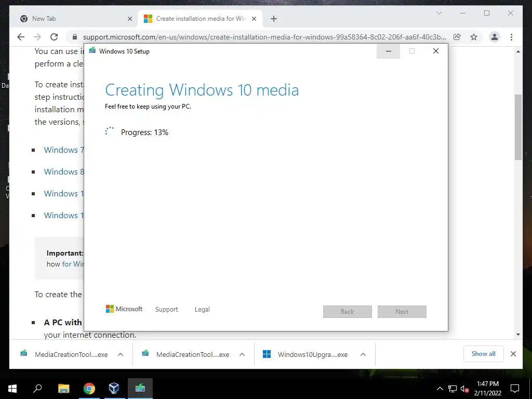The image size is (532, 399).
Task: Open Windows10Upgra....exe download
Action: pos(305,354)
